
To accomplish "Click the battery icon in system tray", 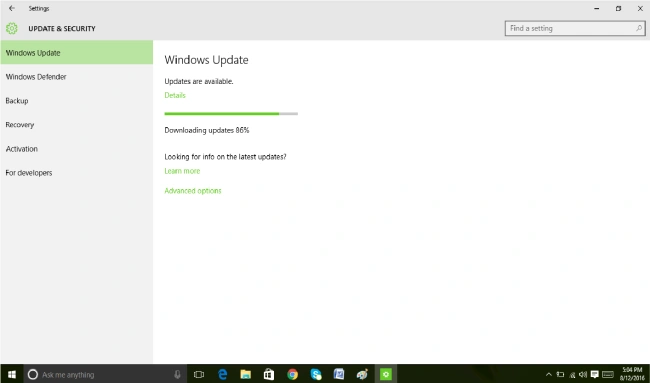I will pyautogui.click(x=560, y=375).
